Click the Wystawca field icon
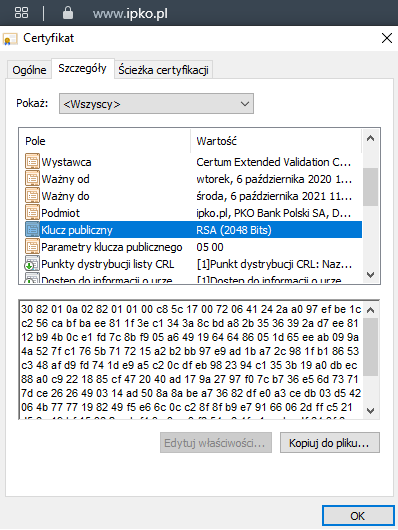398x530 pixels. point(32,162)
